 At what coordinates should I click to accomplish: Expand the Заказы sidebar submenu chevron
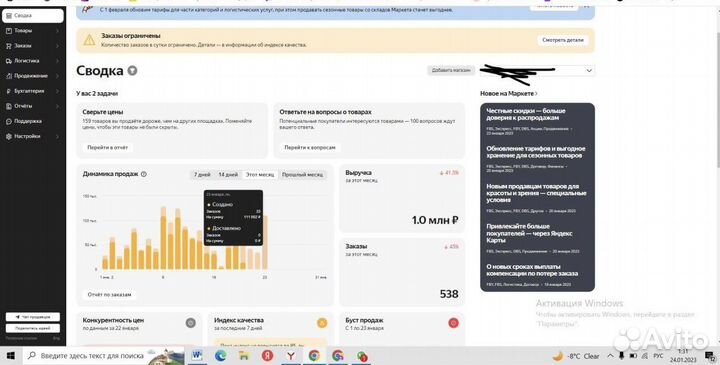[x=57, y=46]
